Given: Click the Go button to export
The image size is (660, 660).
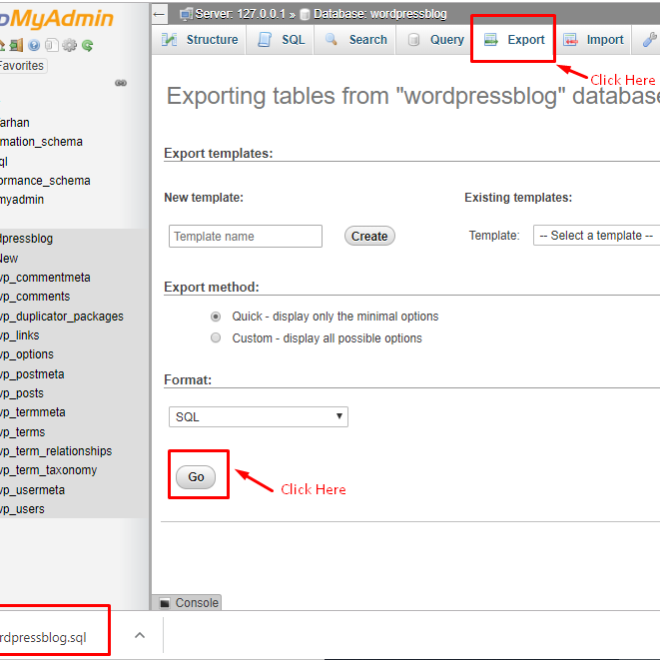Looking at the screenshot, I should coord(196,477).
